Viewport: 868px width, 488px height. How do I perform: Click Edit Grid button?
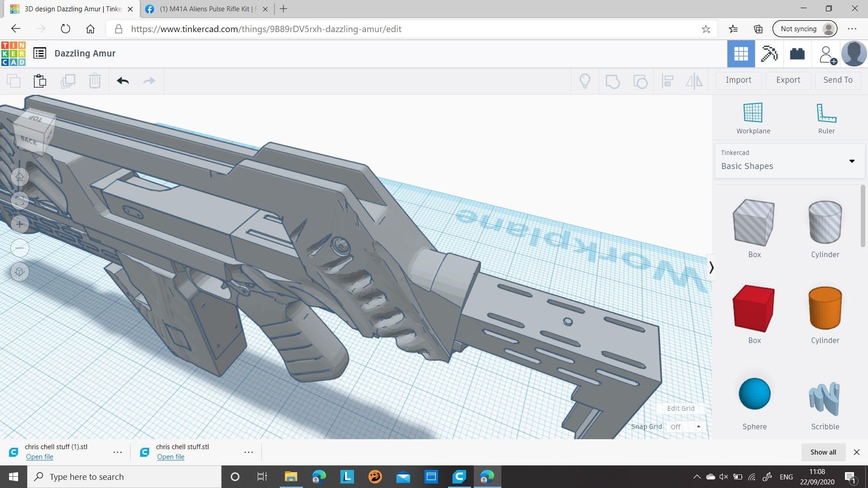680,408
